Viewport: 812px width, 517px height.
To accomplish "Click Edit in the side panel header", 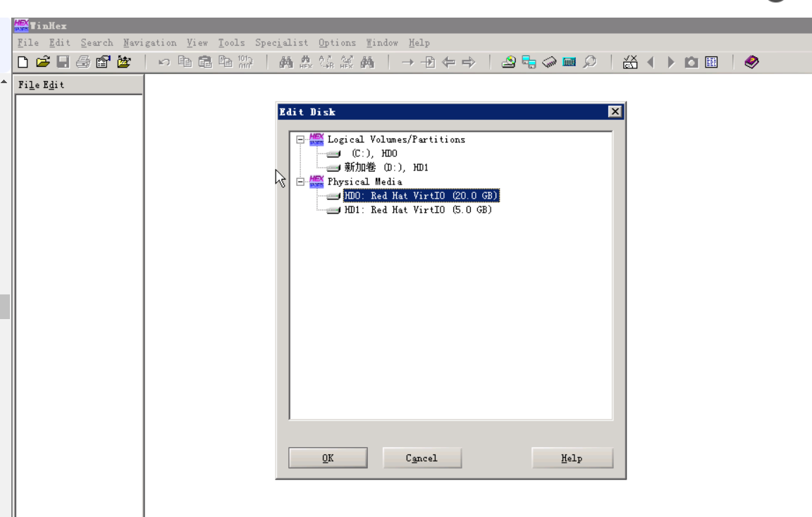I will [x=54, y=85].
